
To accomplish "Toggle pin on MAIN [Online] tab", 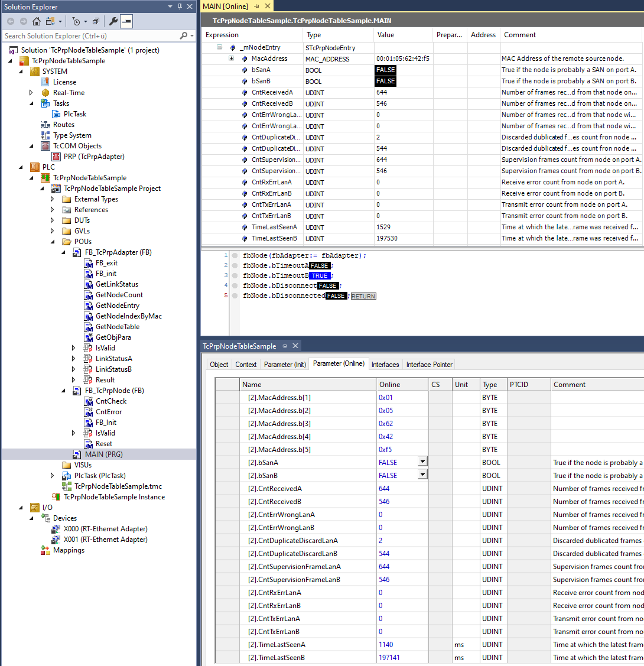I will [x=256, y=6].
